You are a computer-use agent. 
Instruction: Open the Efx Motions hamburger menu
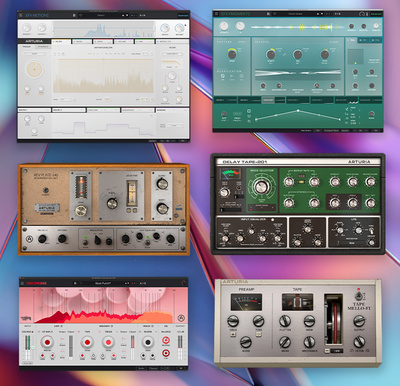point(21,15)
